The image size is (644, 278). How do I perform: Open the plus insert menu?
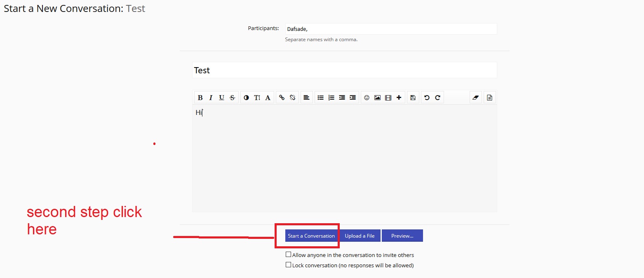click(x=399, y=98)
